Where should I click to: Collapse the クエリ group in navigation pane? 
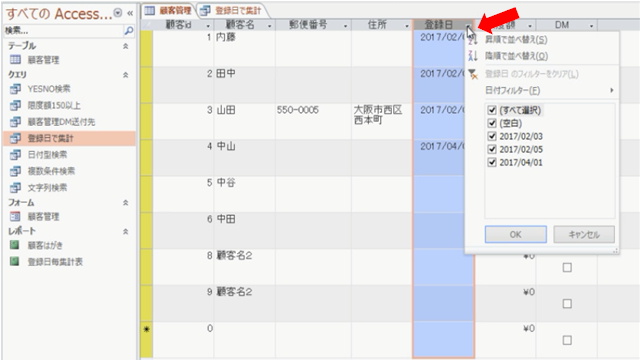tap(126, 75)
